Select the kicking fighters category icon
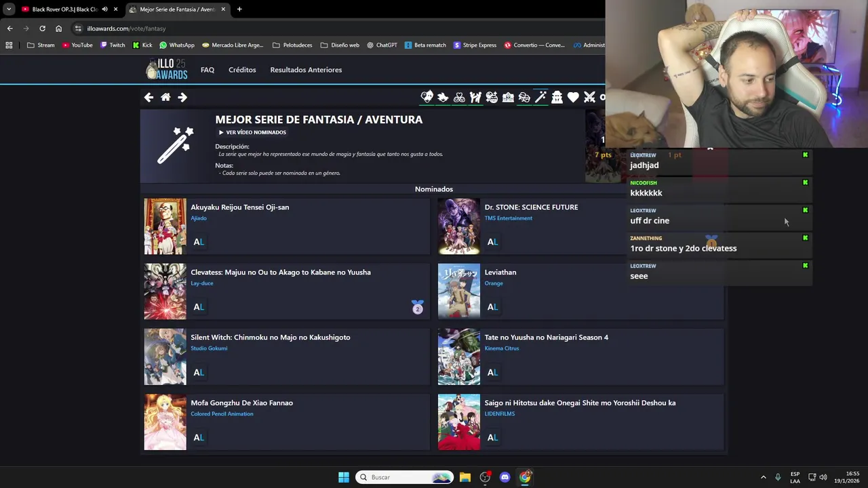Image resolution: width=868 pixels, height=488 pixels. [x=475, y=97]
